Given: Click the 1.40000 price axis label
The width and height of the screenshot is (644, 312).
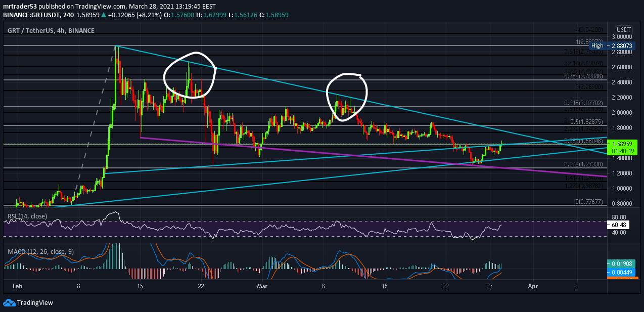Looking at the screenshot, I should point(622,158).
